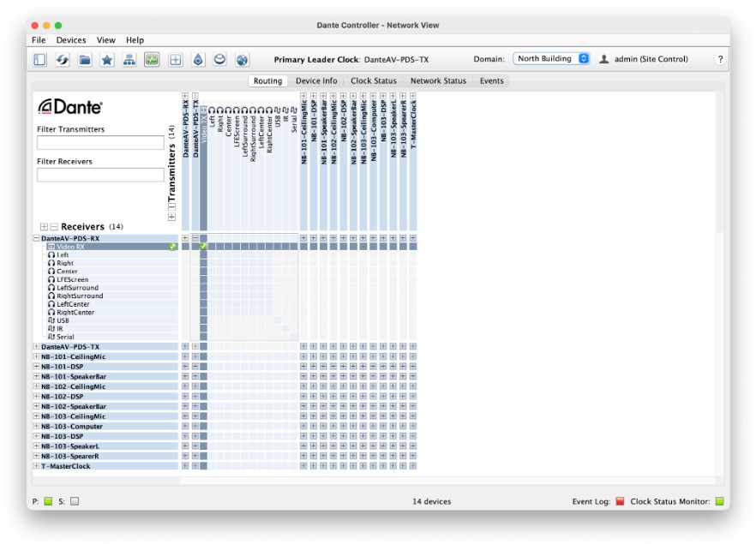Select the Video RX receive channel row
This screenshot has height=544, width=756.
coord(111,247)
